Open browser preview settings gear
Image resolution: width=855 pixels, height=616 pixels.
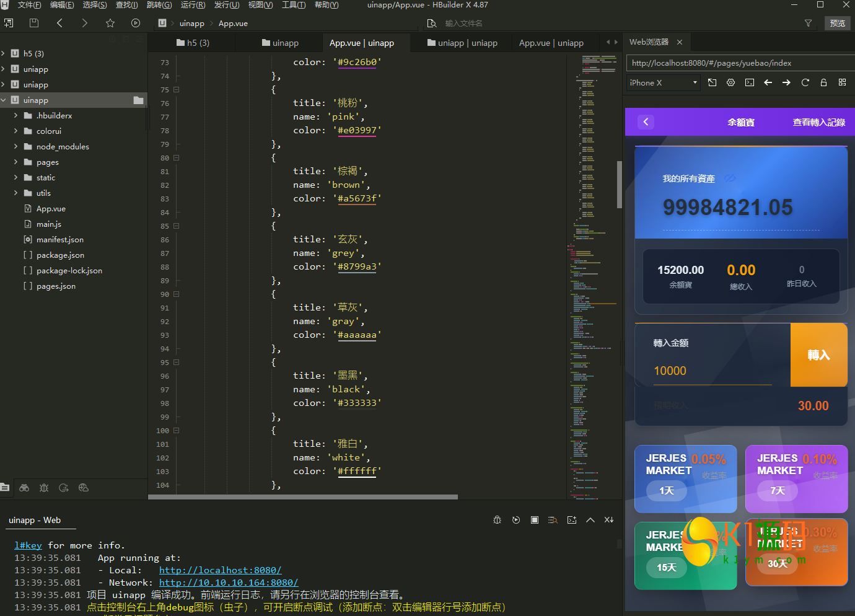[x=731, y=82]
